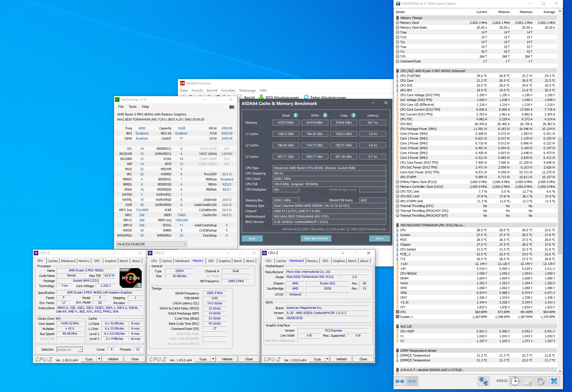Image resolution: width=572 pixels, height=392 pixels.
Task: Click the clock reset timer icon
Action: pos(515,381)
